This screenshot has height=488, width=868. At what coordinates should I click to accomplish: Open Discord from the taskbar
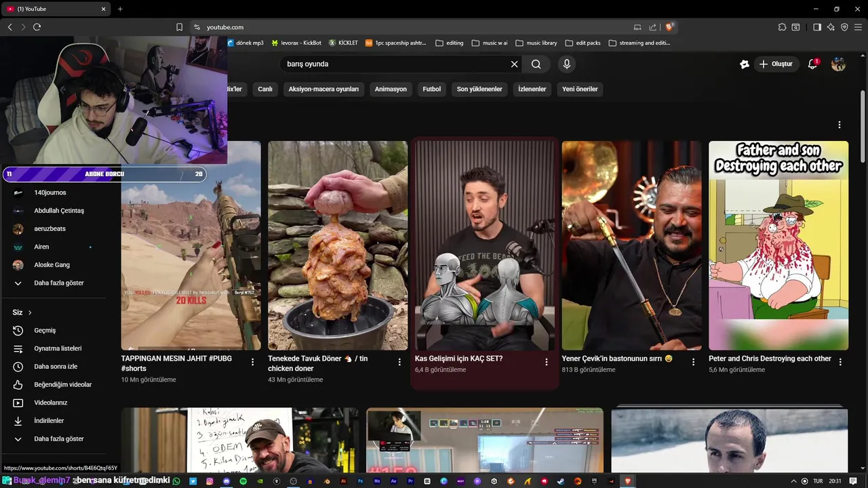226,481
